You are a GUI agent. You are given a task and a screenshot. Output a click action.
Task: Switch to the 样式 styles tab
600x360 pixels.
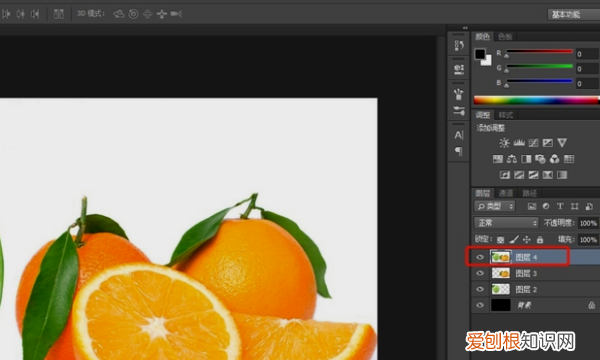pos(505,115)
